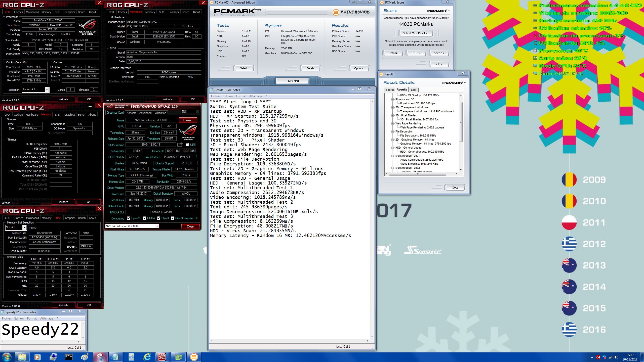Switch to Notepad via taskbar icon
This screenshot has height=362, width=644.
pyautogui.click(x=115, y=357)
